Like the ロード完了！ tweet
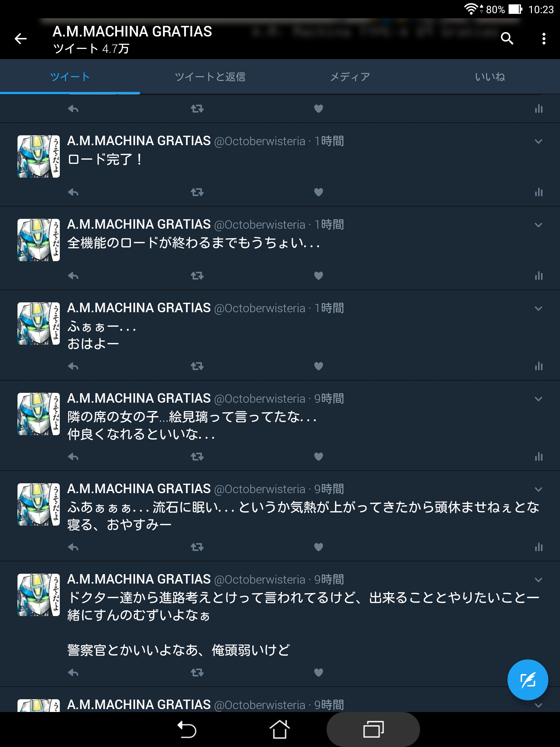The width and height of the screenshot is (560, 747). pos(319,192)
